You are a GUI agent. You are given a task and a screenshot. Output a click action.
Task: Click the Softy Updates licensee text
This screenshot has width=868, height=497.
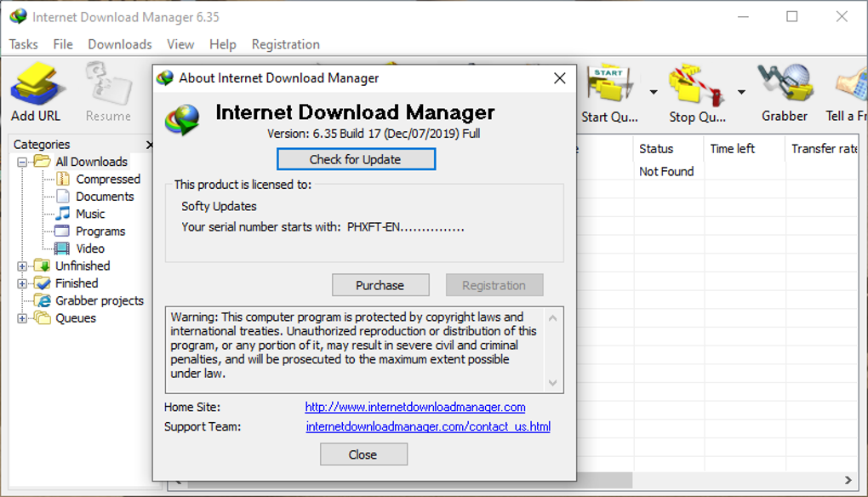[x=220, y=207]
